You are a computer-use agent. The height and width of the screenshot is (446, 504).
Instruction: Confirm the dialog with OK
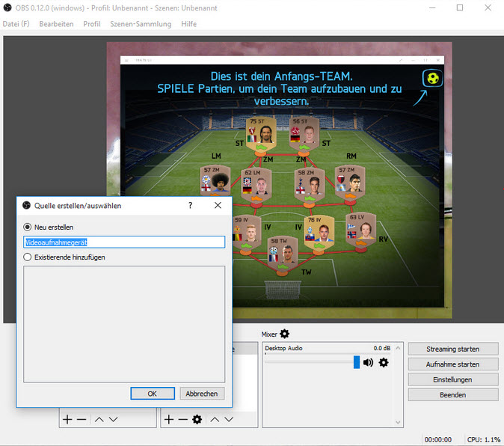(x=153, y=394)
